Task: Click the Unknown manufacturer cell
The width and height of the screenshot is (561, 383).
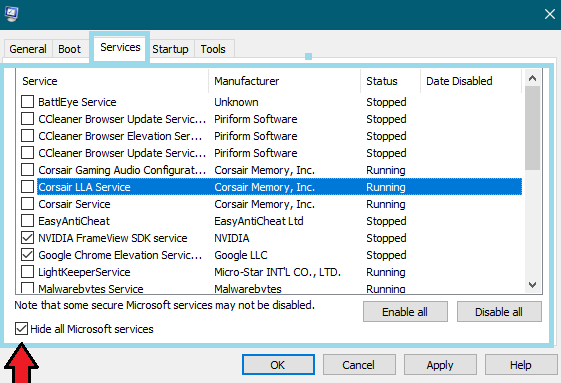Action: click(x=236, y=102)
